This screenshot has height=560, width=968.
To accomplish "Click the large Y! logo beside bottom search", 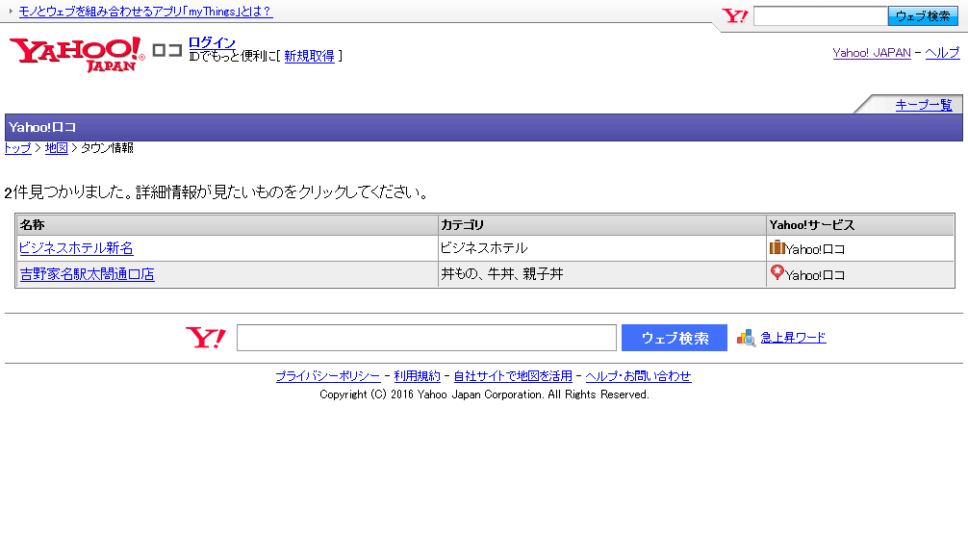I will click(x=206, y=338).
